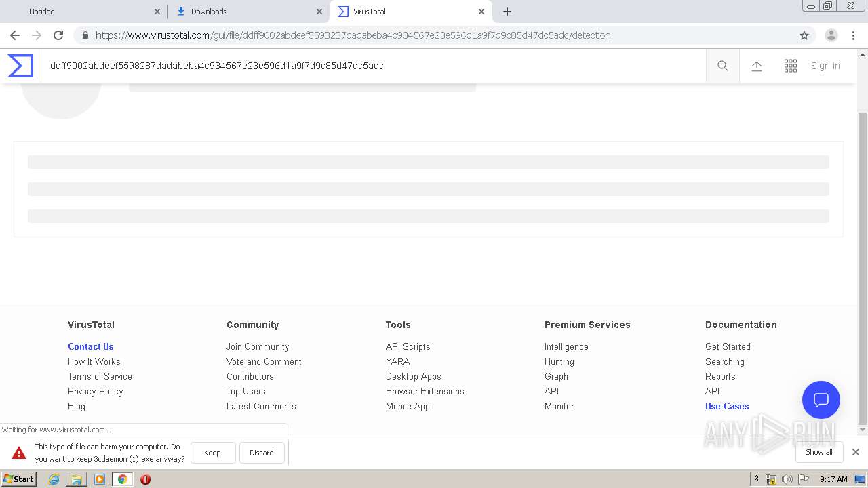Screen dimensions: 868x488
Task: Bookmark this page with the star icon
Action: pyautogui.click(x=804, y=35)
